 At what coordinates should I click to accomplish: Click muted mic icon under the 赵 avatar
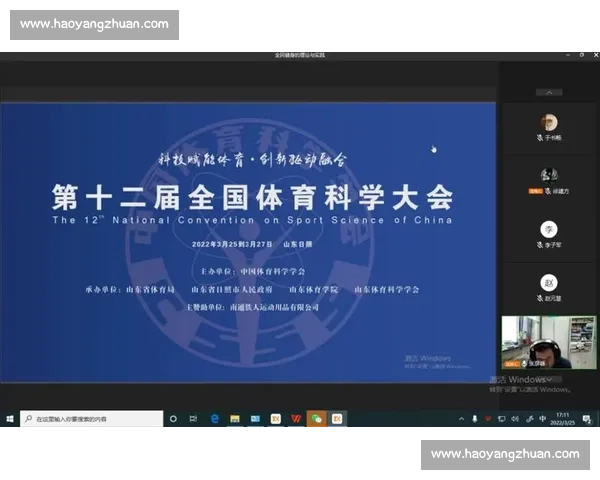[540, 298]
